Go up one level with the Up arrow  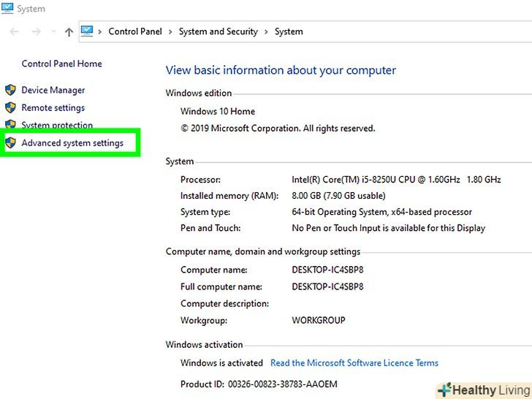(69, 32)
